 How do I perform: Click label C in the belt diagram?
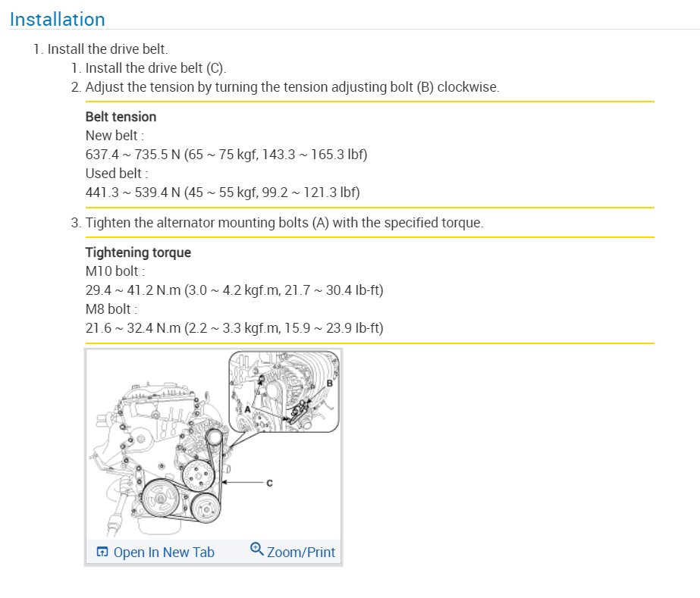pyautogui.click(x=269, y=482)
